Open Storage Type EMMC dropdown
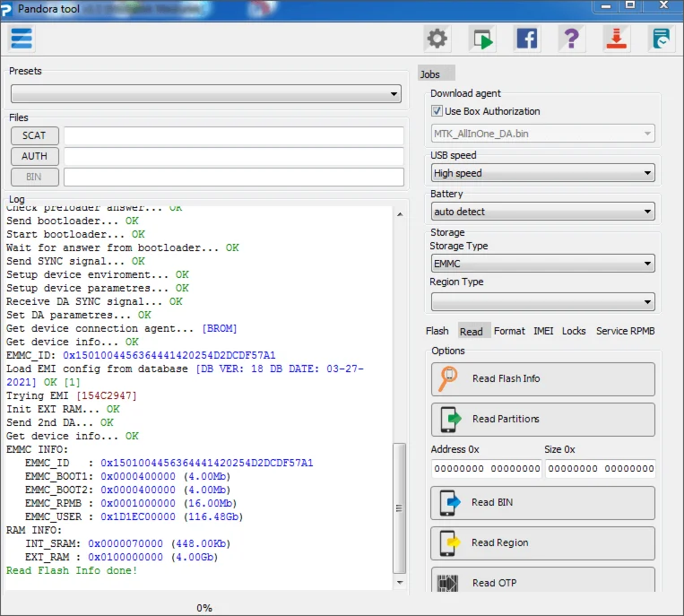 point(542,264)
